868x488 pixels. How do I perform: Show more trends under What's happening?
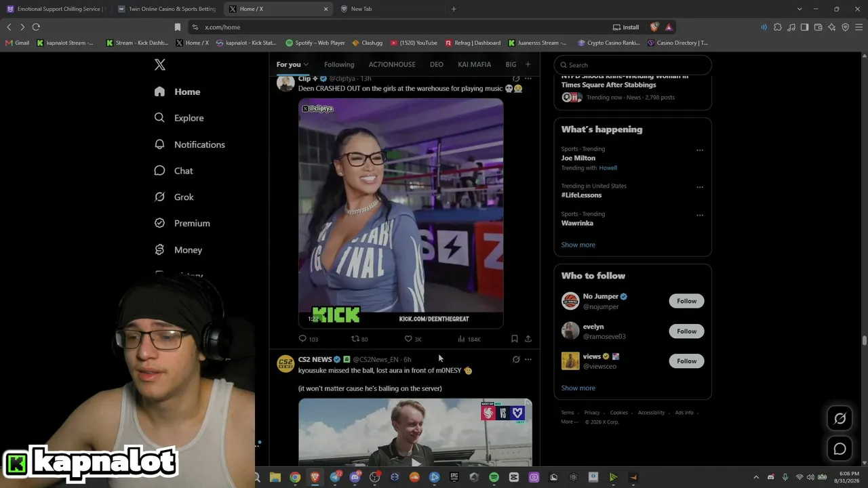pos(578,245)
